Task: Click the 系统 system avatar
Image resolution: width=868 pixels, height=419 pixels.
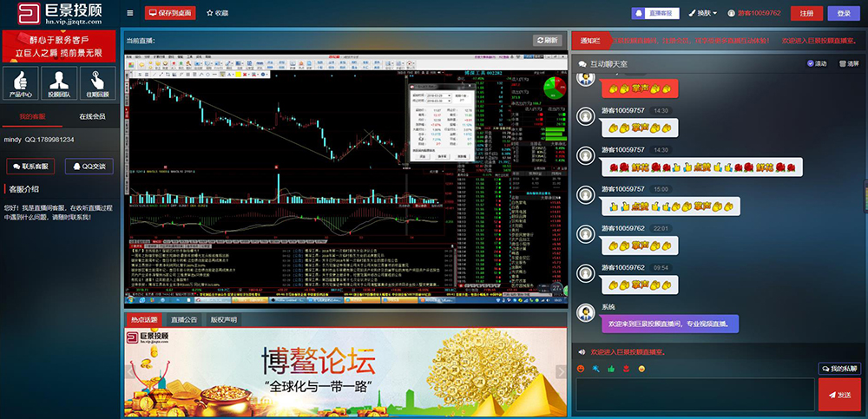Action: pos(586,312)
